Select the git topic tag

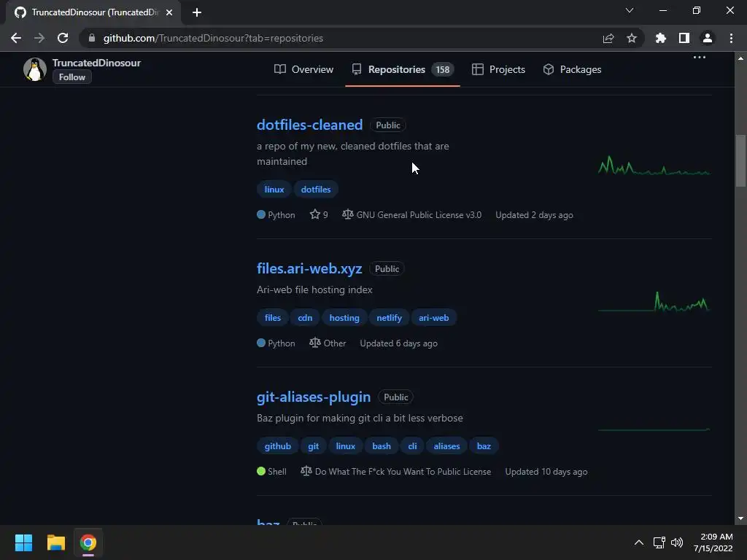click(x=314, y=446)
